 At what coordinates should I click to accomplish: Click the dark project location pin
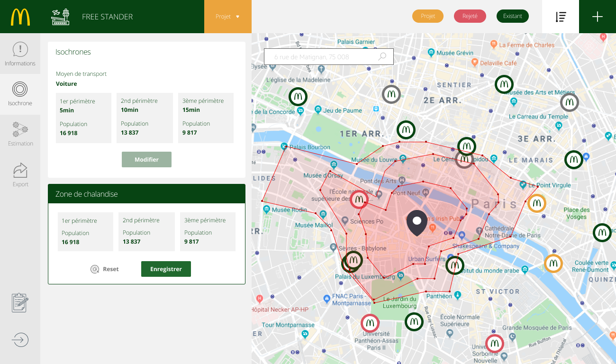click(417, 223)
